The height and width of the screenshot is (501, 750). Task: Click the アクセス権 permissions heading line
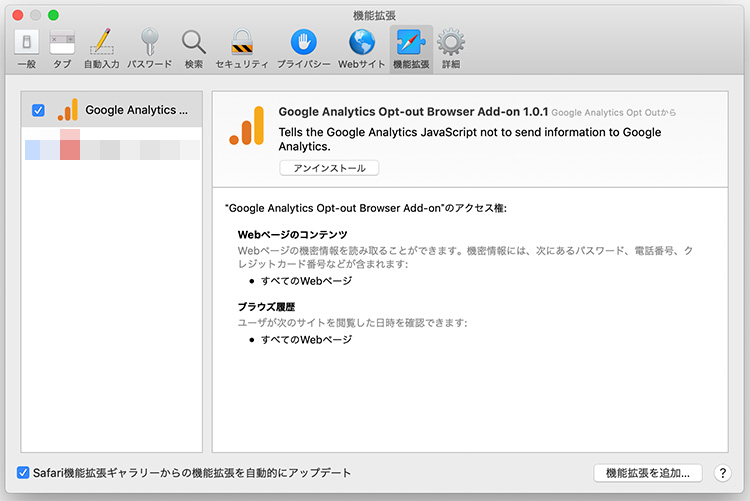[365, 208]
